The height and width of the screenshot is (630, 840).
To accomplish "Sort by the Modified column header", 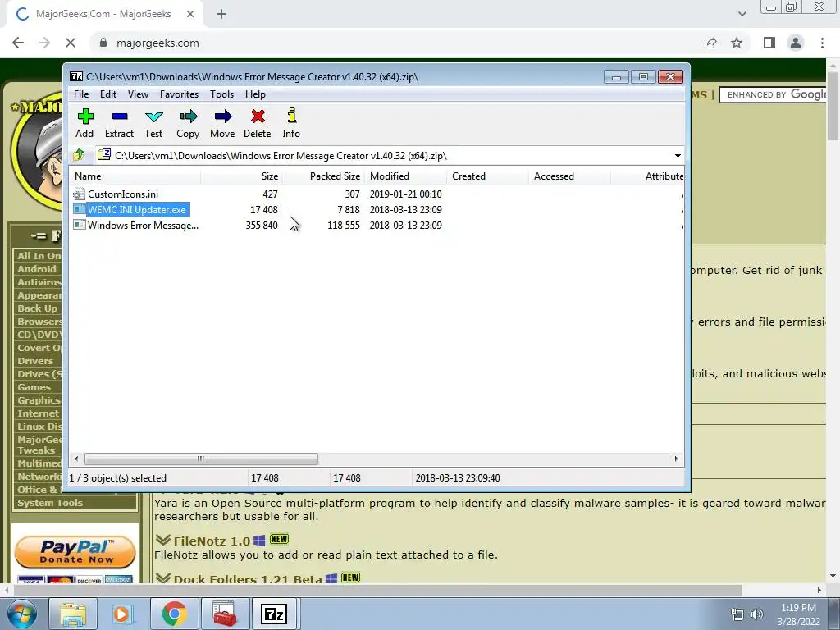I will (x=405, y=176).
